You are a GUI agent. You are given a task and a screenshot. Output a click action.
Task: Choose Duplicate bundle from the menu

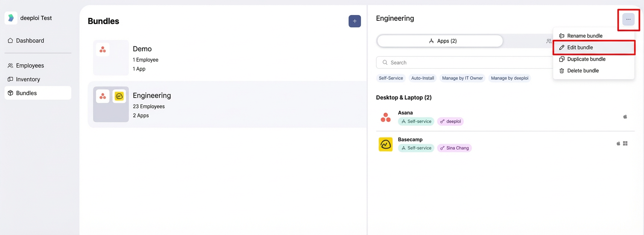tap(594, 59)
